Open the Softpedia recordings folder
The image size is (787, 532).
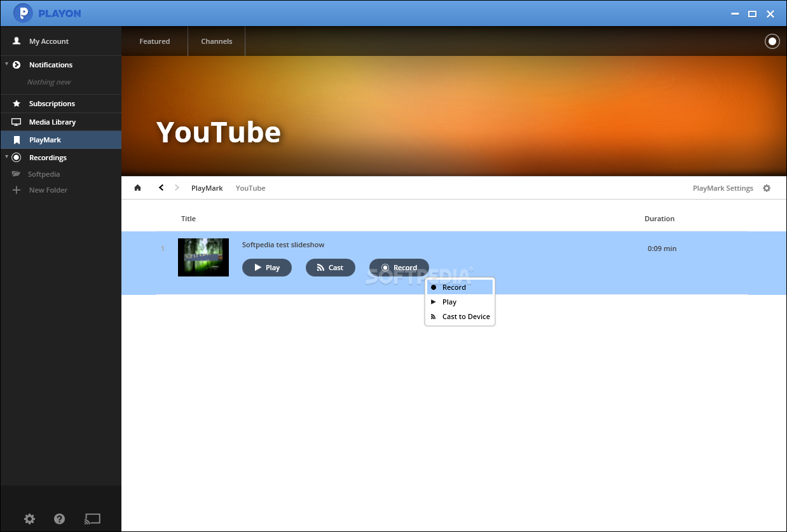tap(44, 174)
